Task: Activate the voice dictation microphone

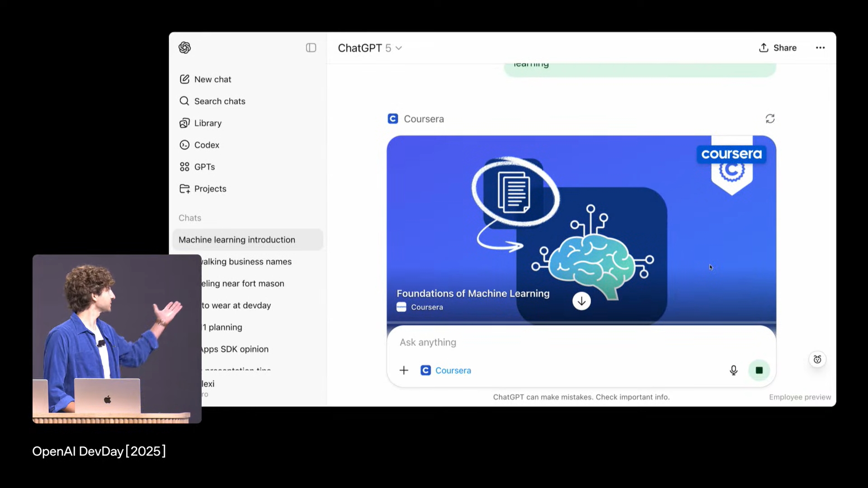Action: (x=733, y=370)
